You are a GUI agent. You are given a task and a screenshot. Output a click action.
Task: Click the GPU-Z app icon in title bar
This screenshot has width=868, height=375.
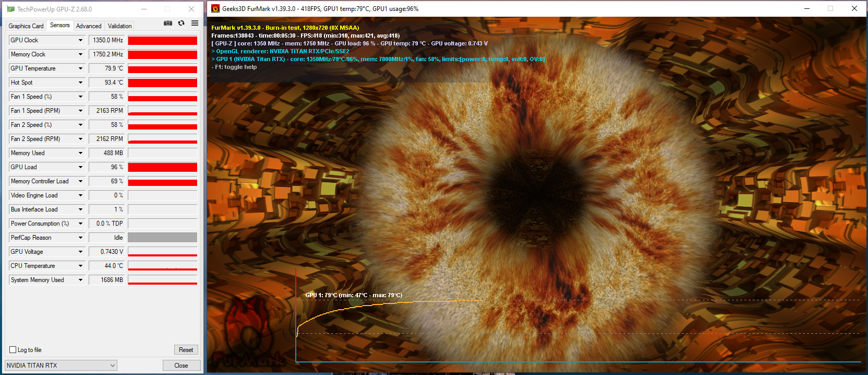click(10, 9)
